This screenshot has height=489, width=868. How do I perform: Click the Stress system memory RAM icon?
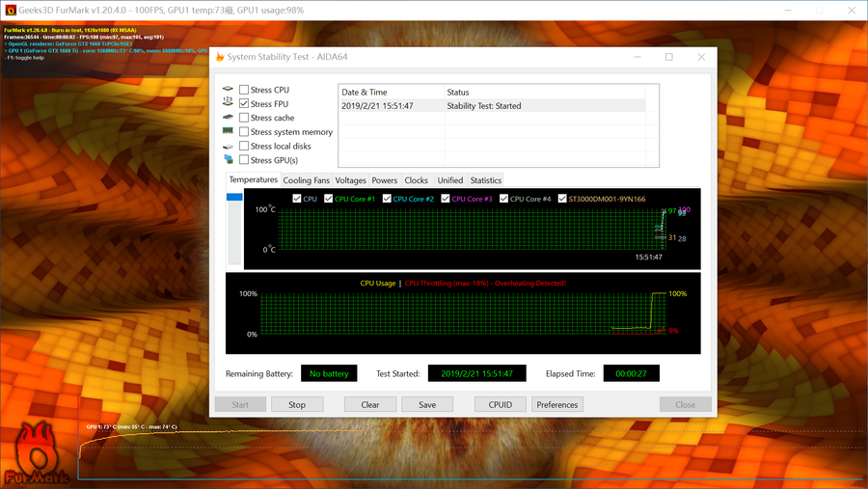click(228, 131)
